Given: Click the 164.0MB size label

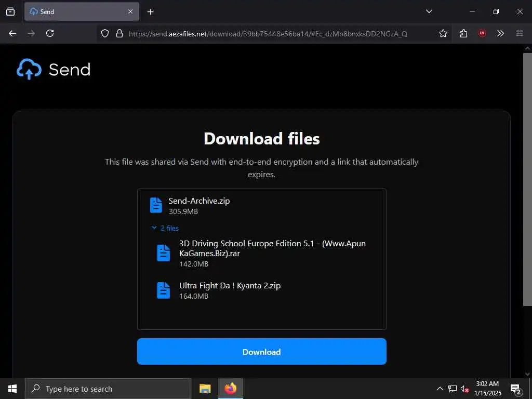Looking at the screenshot, I should click(194, 296).
